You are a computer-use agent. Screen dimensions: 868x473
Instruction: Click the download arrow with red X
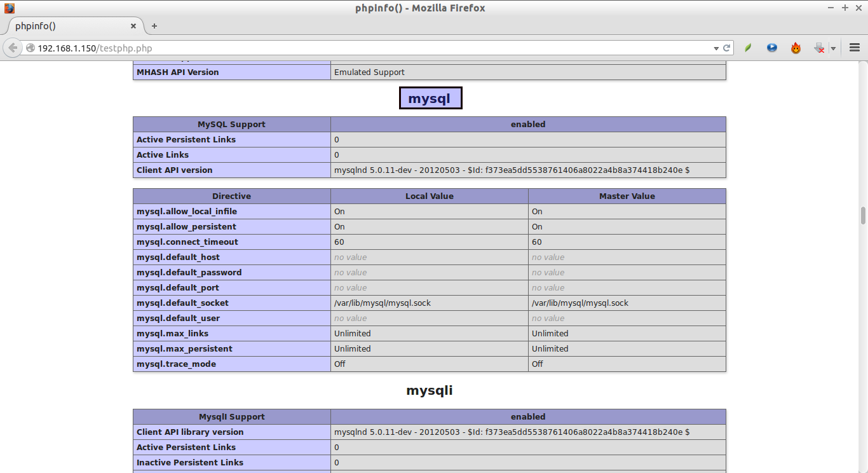pyautogui.click(x=820, y=48)
